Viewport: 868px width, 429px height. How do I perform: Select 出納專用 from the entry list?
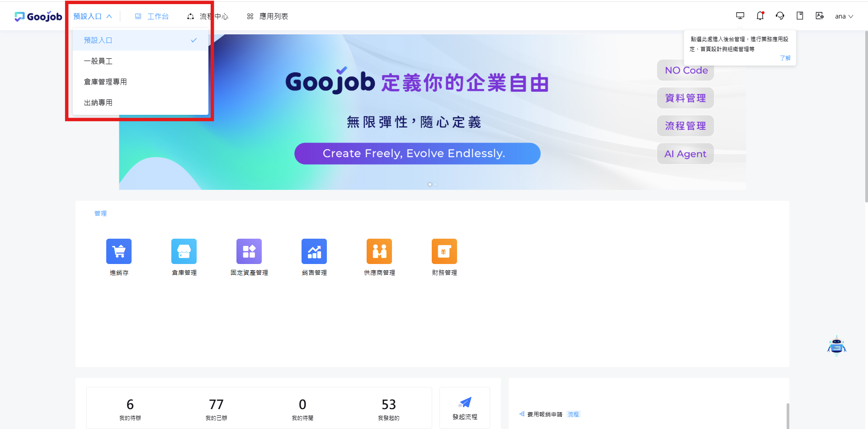coord(141,103)
